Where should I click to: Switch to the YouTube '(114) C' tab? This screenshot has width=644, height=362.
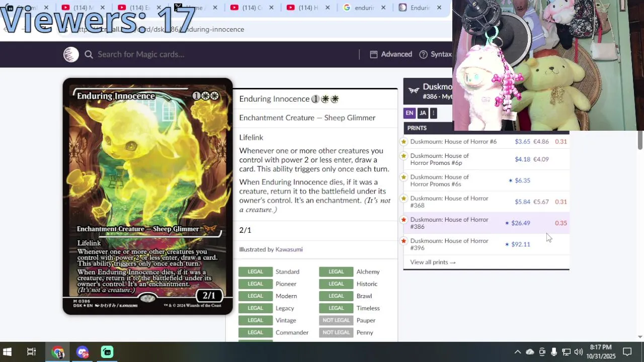tap(251, 8)
